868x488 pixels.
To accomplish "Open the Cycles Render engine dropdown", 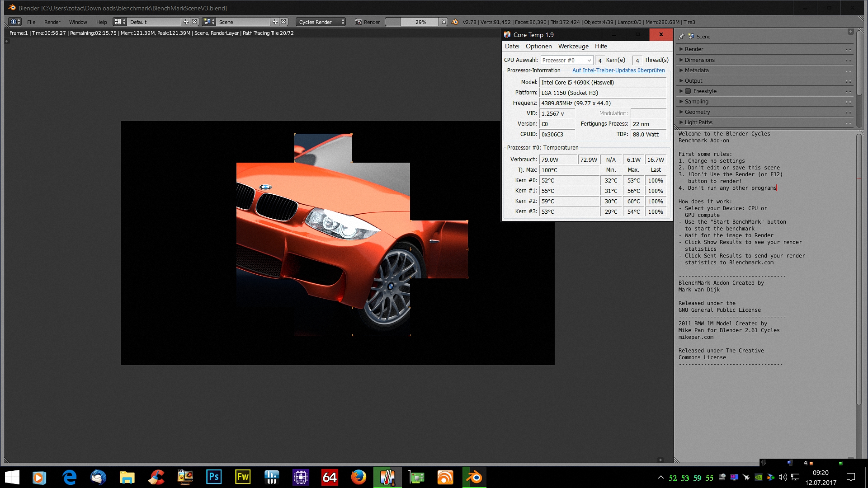I will [321, 22].
